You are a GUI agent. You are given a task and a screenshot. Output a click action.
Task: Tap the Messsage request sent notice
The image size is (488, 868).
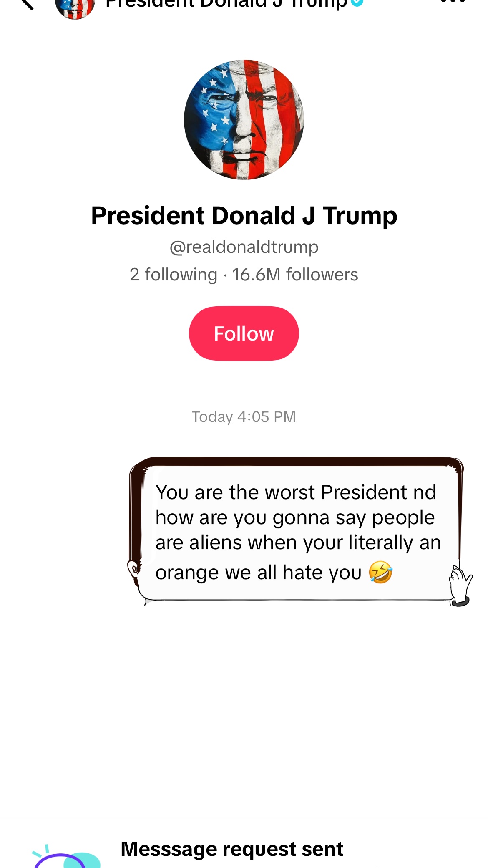point(232,849)
